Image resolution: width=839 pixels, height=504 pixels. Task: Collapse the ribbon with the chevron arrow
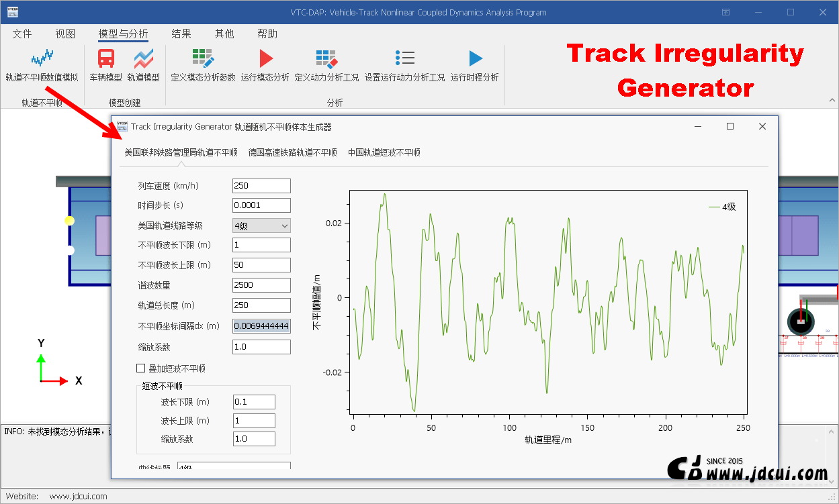831,101
